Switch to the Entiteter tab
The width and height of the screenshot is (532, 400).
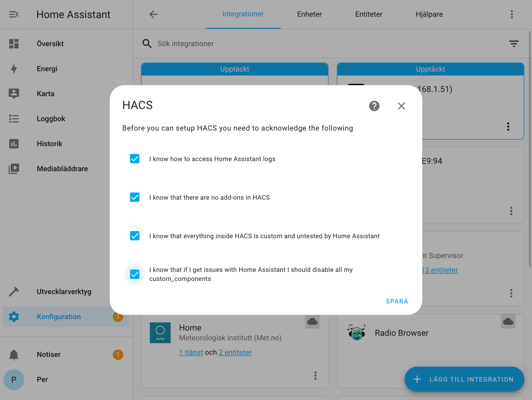pos(369,14)
